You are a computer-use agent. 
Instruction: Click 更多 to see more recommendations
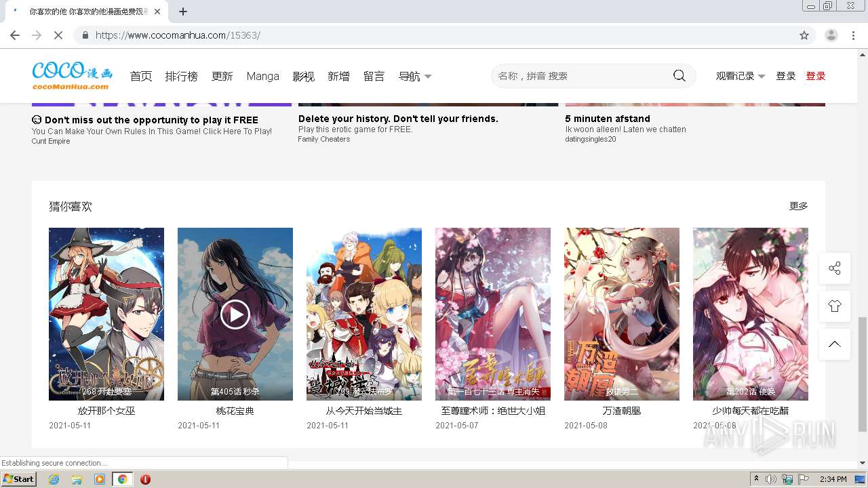click(798, 206)
